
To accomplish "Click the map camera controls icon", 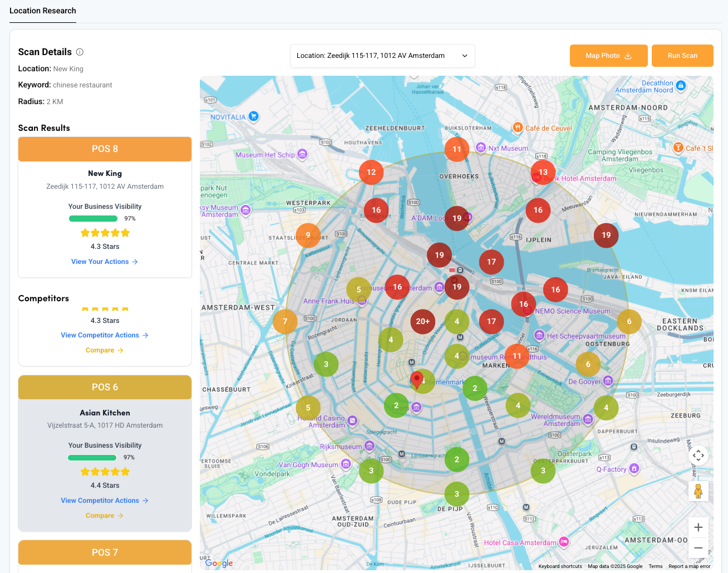I will click(x=698, y=456).
